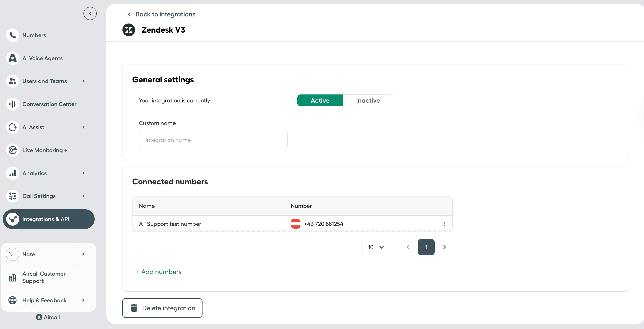Expand the Users and Teams submenu
Image resolution: width=644 pixels, height=329 pixels.
83,81
